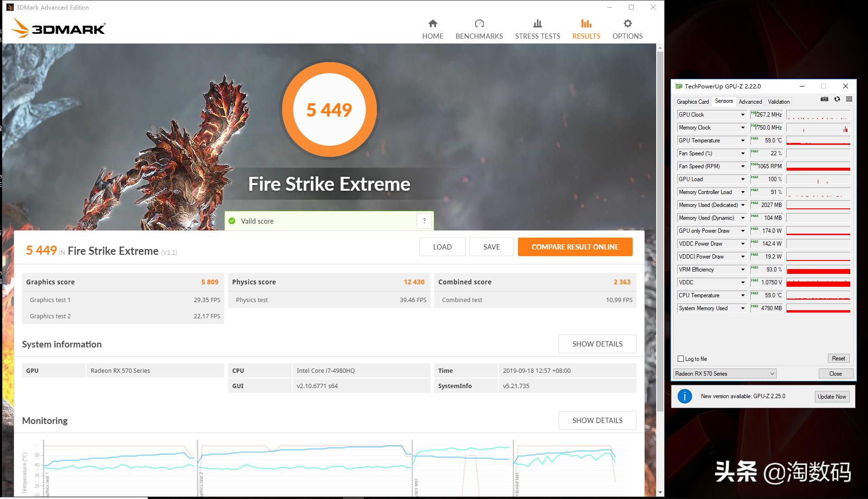Viewport: 868px width, 499px height.
Task: Open the Benchmarks gauge icon
Action: 479,23
